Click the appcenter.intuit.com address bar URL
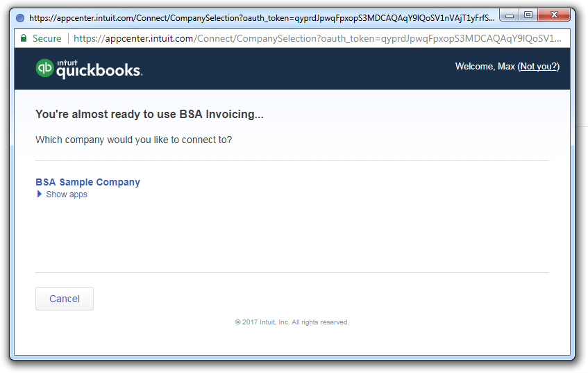The width and height of the screenshot is (588, 373). pos(317,38)
